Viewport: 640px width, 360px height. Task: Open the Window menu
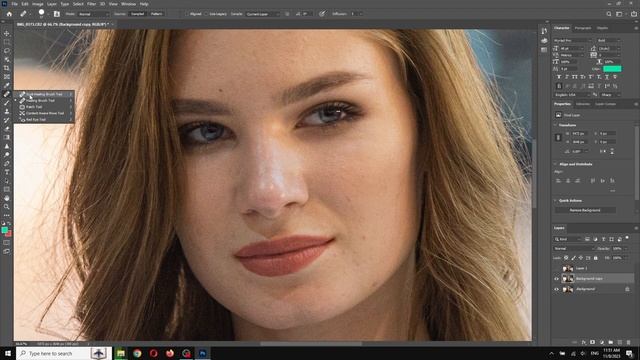128,4
